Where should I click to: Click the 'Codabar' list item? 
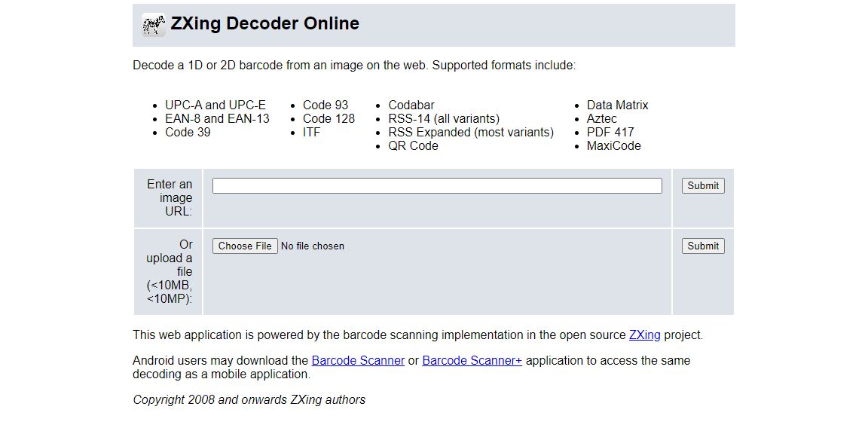(x=411, y=105)
